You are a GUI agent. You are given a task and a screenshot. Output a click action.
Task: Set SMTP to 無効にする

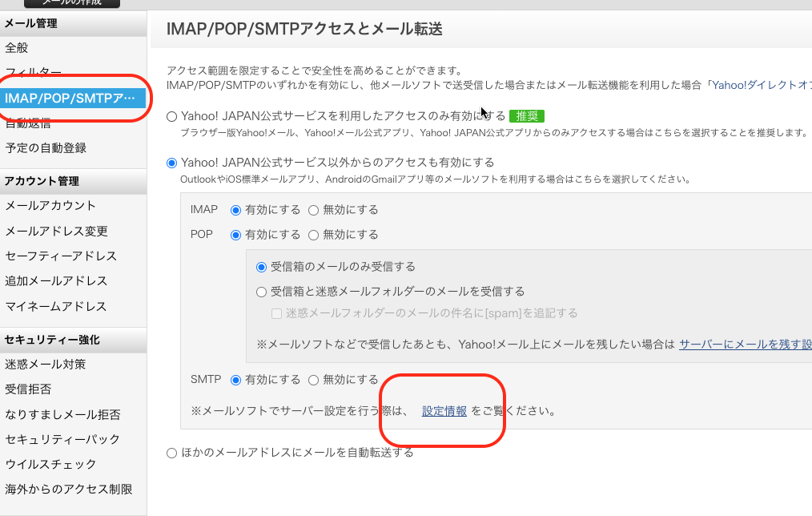(x=313, y=381)
